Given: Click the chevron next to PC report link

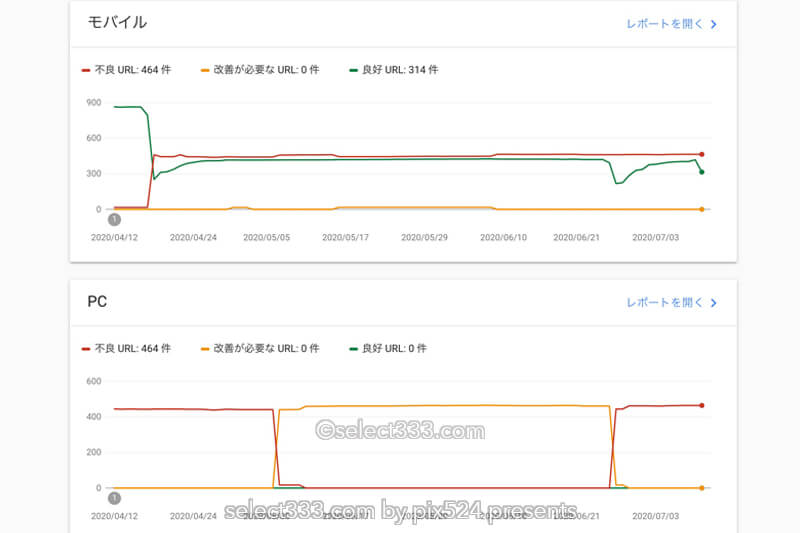Looking at the screenshot, I should [x=713, y=303].
